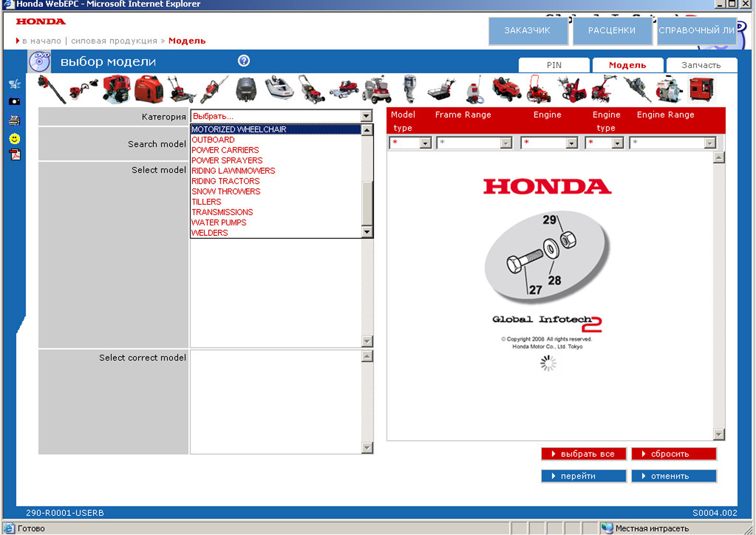Click the printer icon in sidebar
The image size is (756, 535).
click(x=14, y=120)
